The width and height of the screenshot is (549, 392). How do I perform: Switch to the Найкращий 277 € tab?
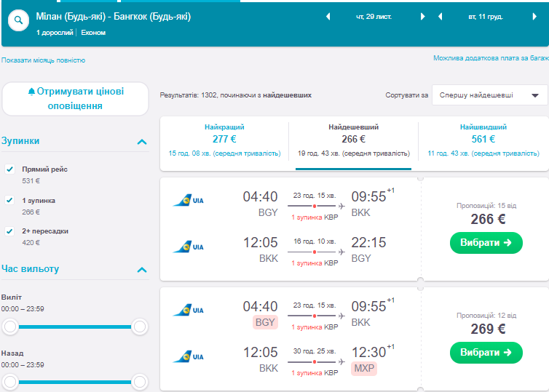224,139
